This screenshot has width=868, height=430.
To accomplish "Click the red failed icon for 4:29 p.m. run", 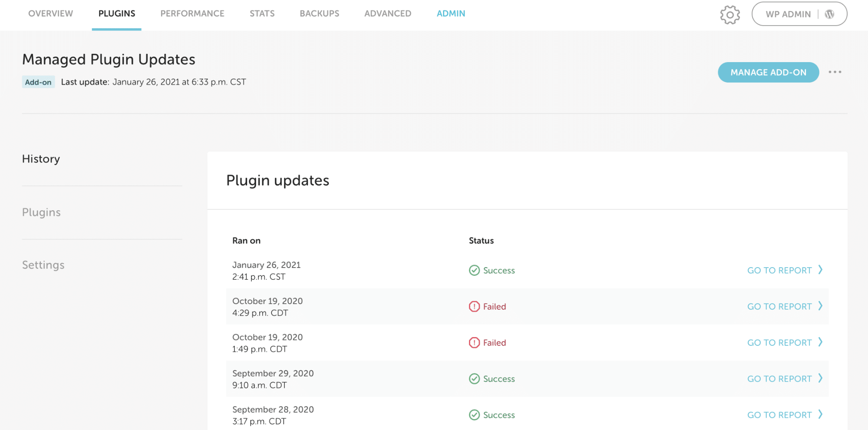I will pyautogui.click(x=474, y=307).
